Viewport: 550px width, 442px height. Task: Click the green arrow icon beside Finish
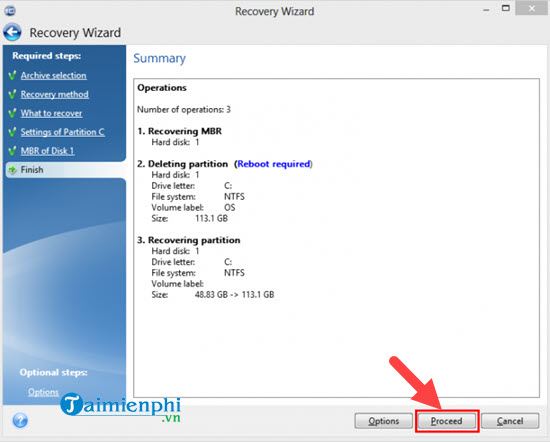click(x=12, y=170)
